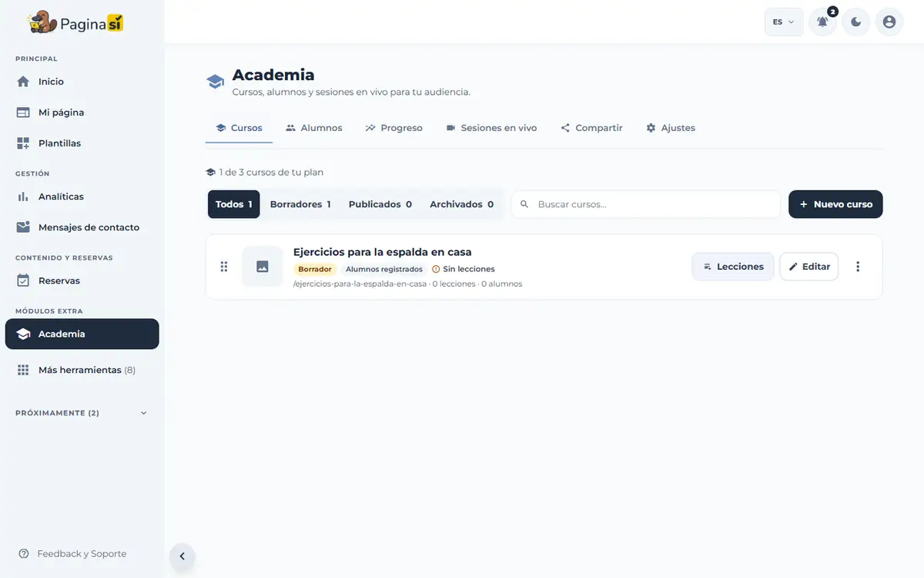This screenshot has width=924, height=578.
Task: Click the PaginaSí logo
Action: click(x=75, y=22)
